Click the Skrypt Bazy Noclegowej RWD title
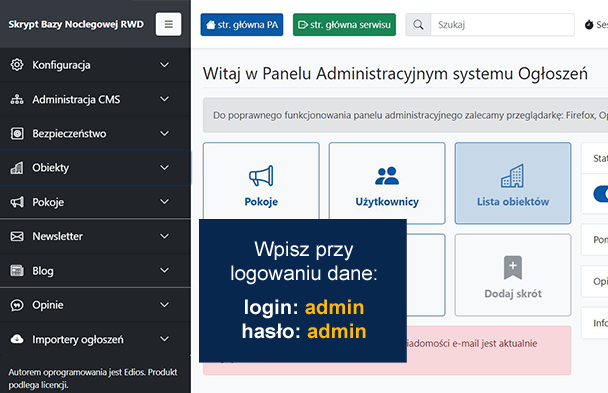608x393 pixels. 76,24
